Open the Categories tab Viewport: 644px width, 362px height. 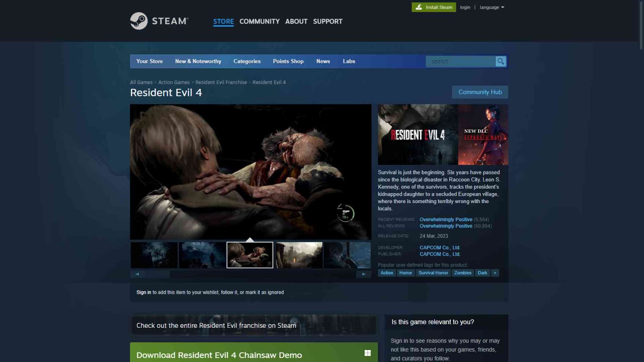pyautogui.click(x=247, y=61)
